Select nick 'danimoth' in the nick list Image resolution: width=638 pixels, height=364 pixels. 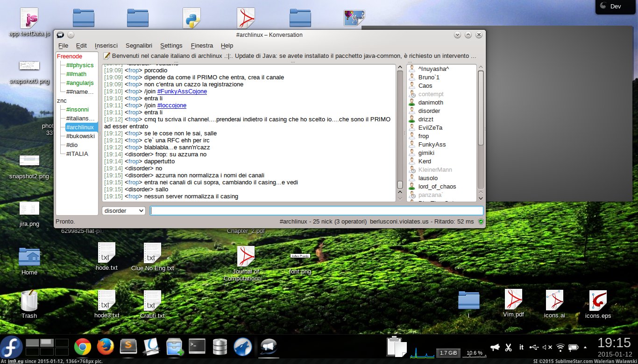(x=431, y=102)
